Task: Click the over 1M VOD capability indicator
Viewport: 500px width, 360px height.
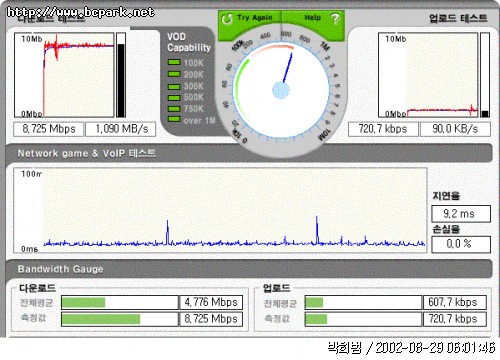Action: [174, 119]
